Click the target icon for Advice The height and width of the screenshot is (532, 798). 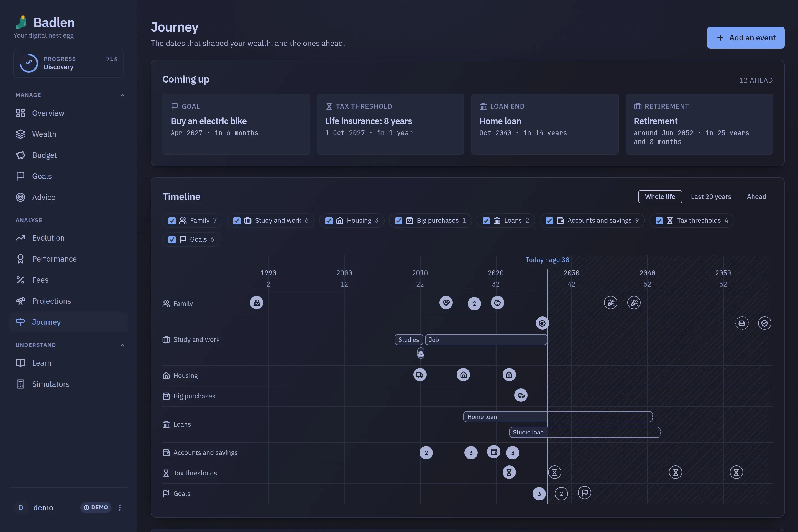[x=20, y=197]
